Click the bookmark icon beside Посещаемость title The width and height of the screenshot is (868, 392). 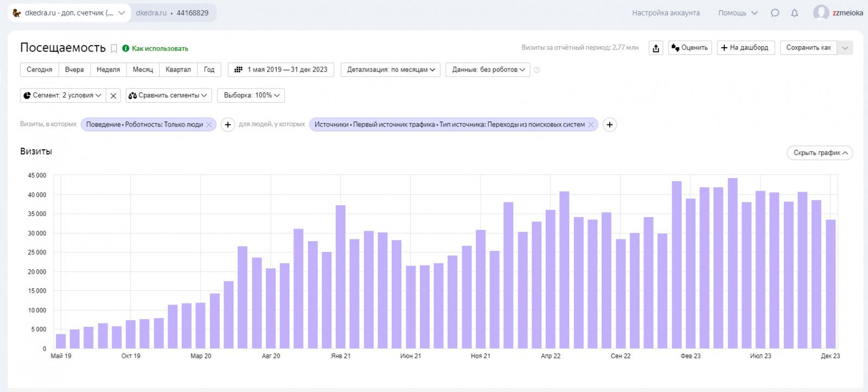click(114, 48)
